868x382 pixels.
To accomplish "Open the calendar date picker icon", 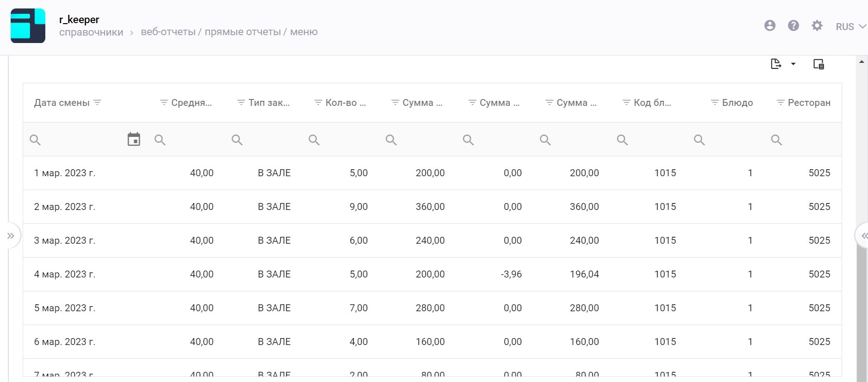I will (x=134, y=139).
